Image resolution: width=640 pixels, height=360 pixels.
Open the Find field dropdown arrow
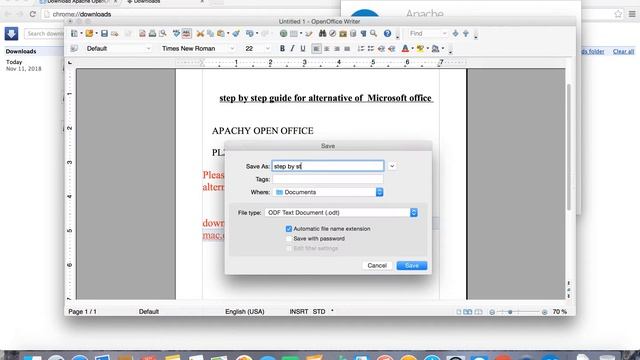pyautogui.click(x=444, y=33)
